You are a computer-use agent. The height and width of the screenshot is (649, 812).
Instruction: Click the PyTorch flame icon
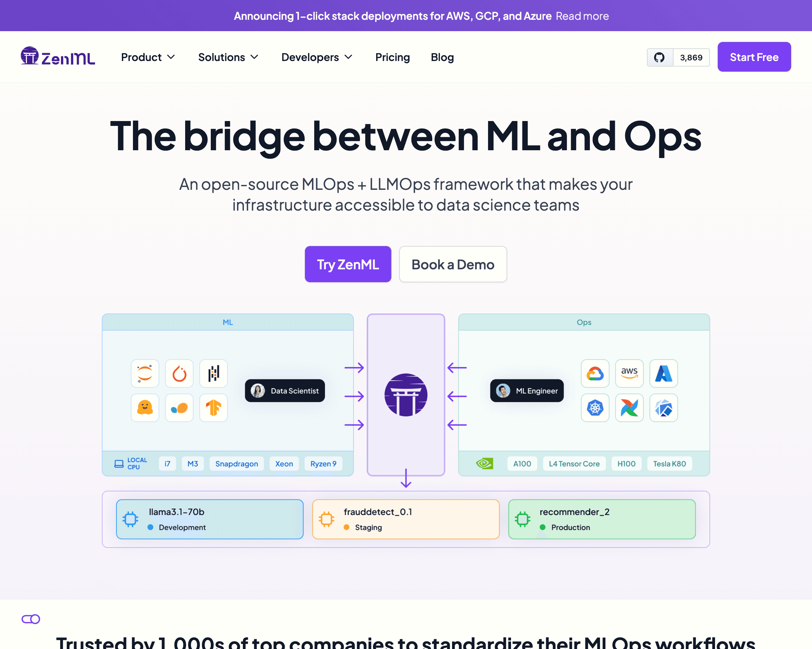(x=179, y=373)
